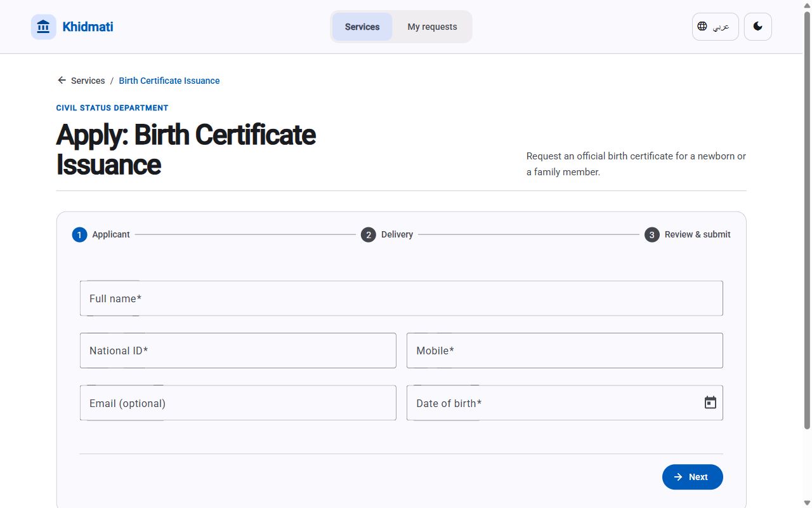The height and width of the screenshot is (508, 812).
Task: Open the Birth Certificate Issuance breadcrumb link
Action: [169, 81]
